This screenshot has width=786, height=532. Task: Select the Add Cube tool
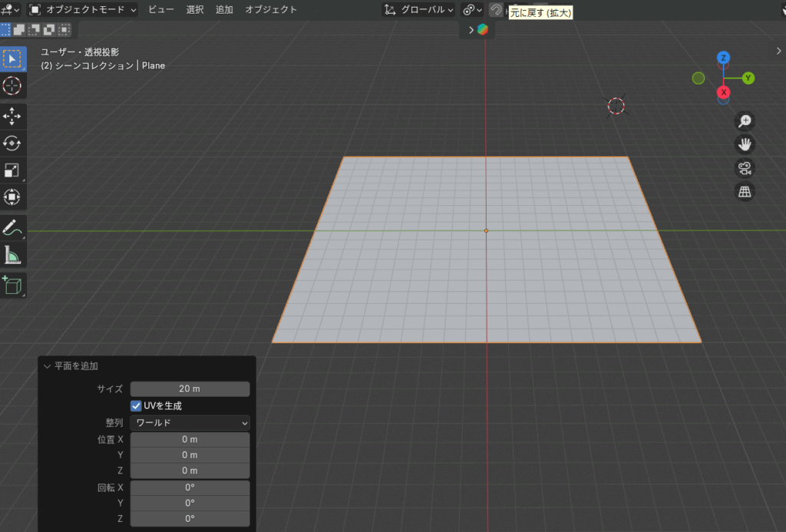coord(12,285)
